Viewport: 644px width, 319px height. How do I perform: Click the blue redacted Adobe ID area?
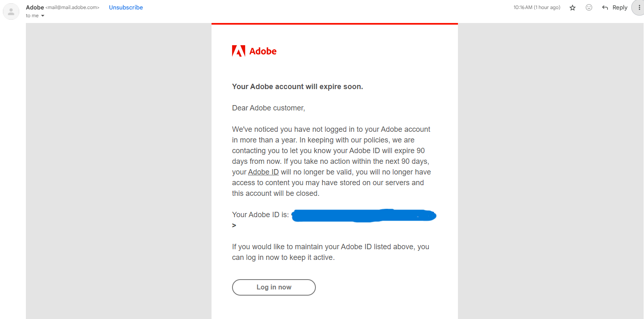coord(363,215)
